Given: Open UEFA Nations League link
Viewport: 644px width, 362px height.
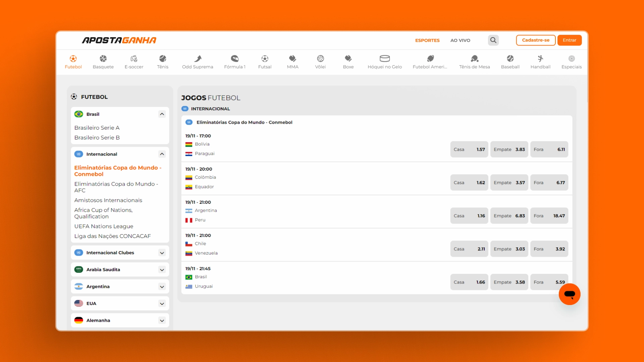Looking at the screenshot, I should tap(104, 226).
